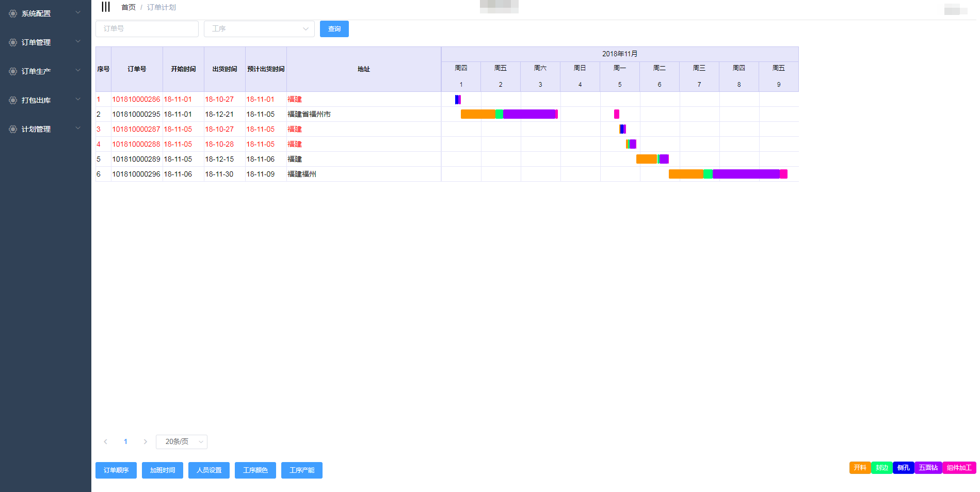Expand the 系统配置 menu chevron
The height and width of the screenshot is (492, 980).
78,13
